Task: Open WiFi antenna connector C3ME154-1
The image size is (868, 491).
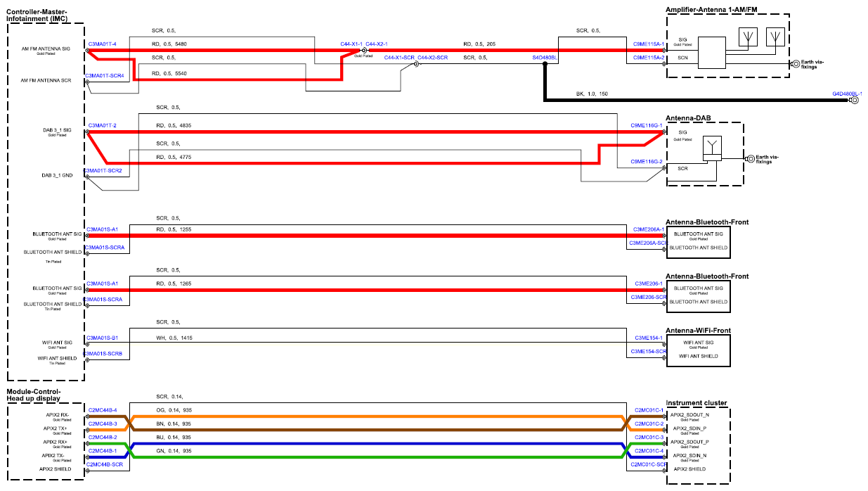Action: click(x=649, y=338)
